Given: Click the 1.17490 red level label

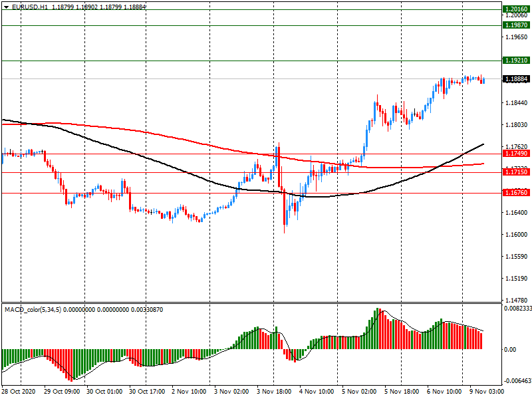Looking at the screenshot, I should point(516,154).
